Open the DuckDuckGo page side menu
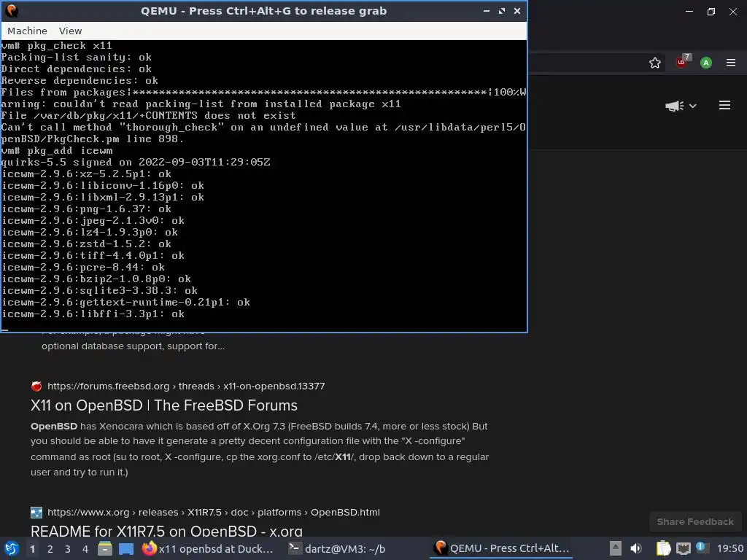 pyautogui.click(x=724, y=105)
